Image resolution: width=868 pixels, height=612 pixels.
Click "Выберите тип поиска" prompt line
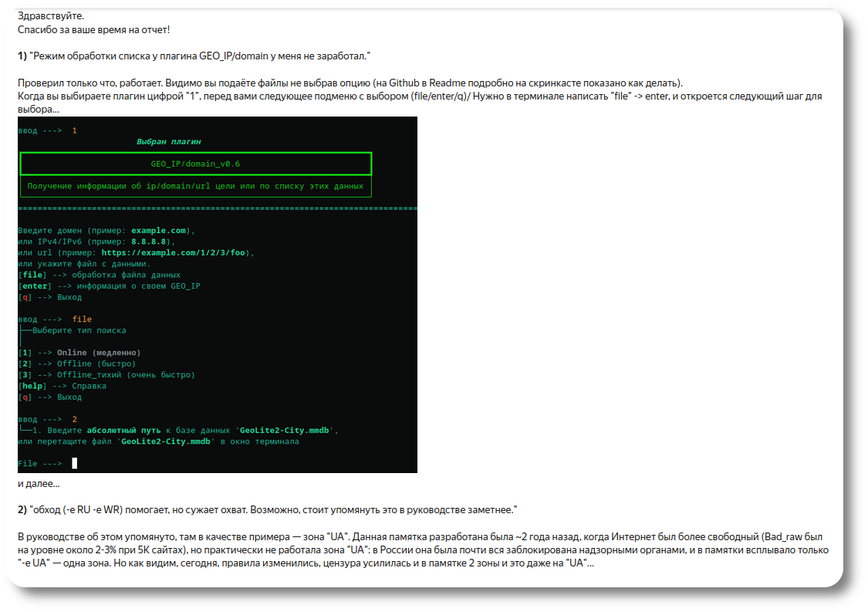click(x=79, y=330)
